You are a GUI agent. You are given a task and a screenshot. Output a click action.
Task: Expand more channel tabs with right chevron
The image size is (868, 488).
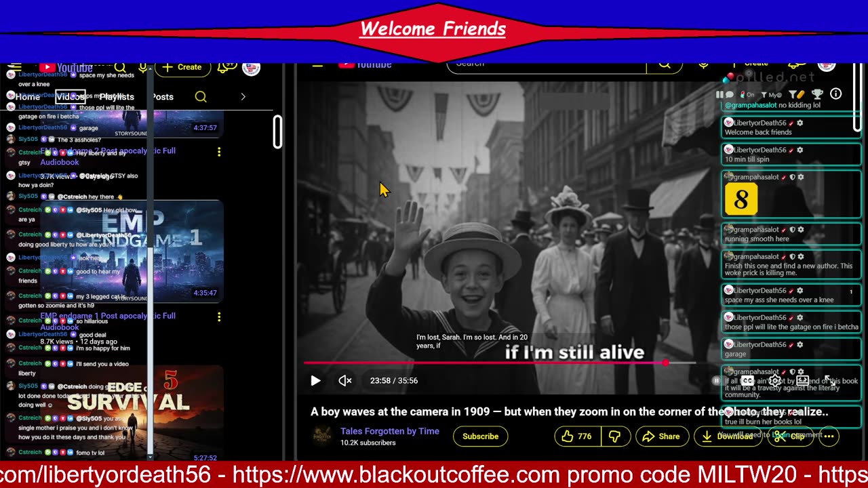click(243, 97)
